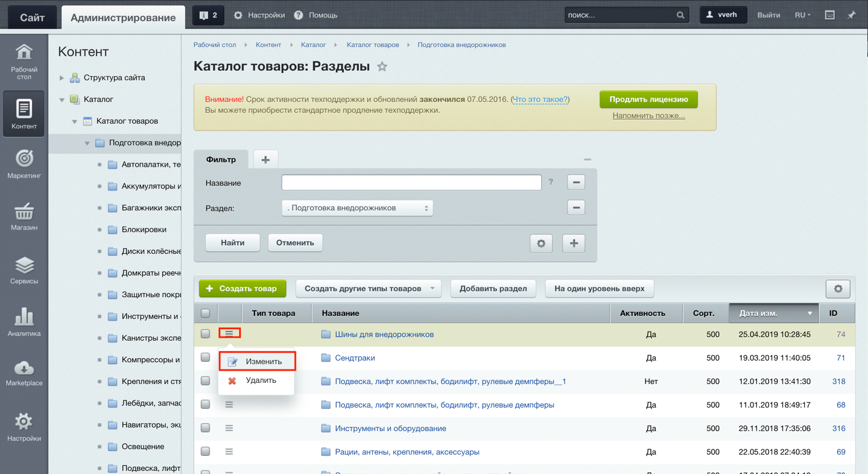Add catalog page to favorites star
This screenshot has height=474, width=868.
coord(382,67)
